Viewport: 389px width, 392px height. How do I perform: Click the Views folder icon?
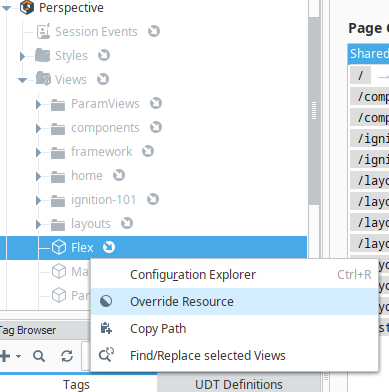click(43, 79)
